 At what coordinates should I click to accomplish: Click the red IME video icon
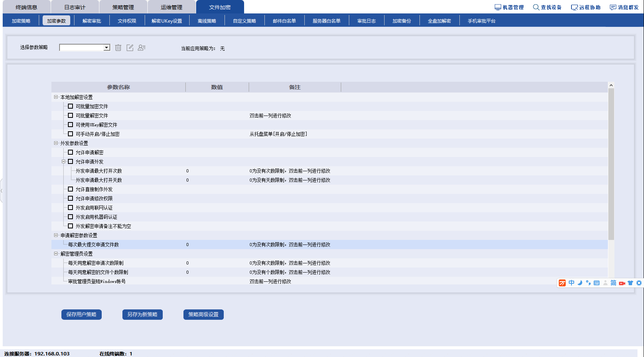(x=622, y=283)
